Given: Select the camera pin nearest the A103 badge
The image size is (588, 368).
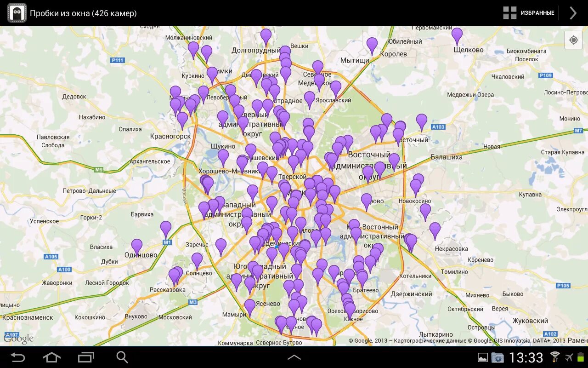Looking at the screenshot, I should click(x=422, y=121).
